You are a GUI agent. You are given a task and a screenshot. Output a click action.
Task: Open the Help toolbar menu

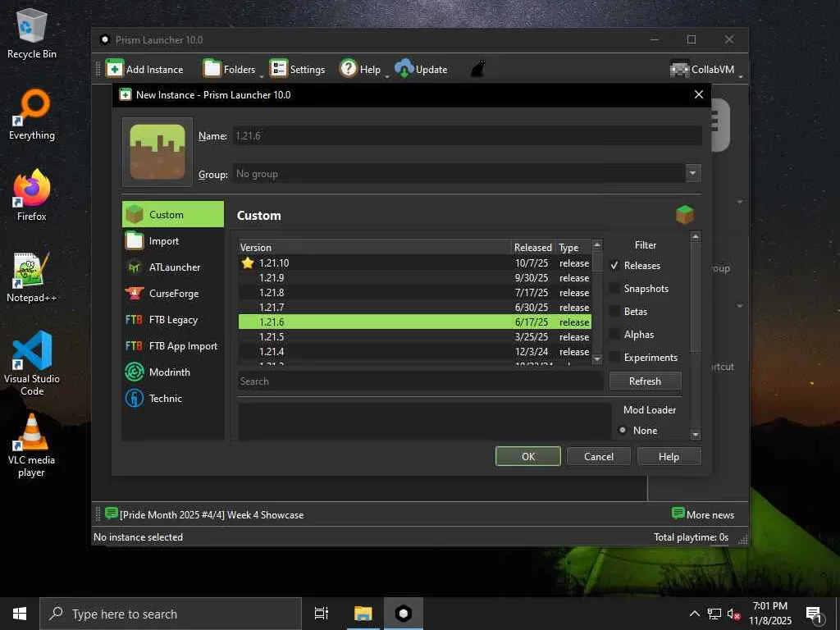coord(360,69)
